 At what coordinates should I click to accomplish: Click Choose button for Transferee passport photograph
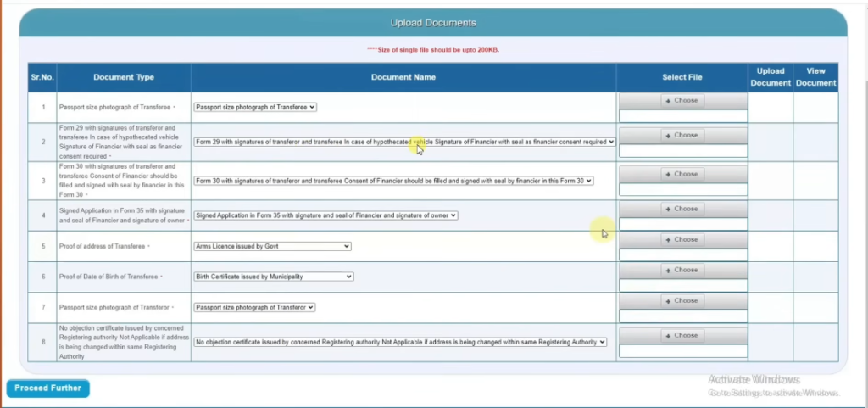point(682,101)
